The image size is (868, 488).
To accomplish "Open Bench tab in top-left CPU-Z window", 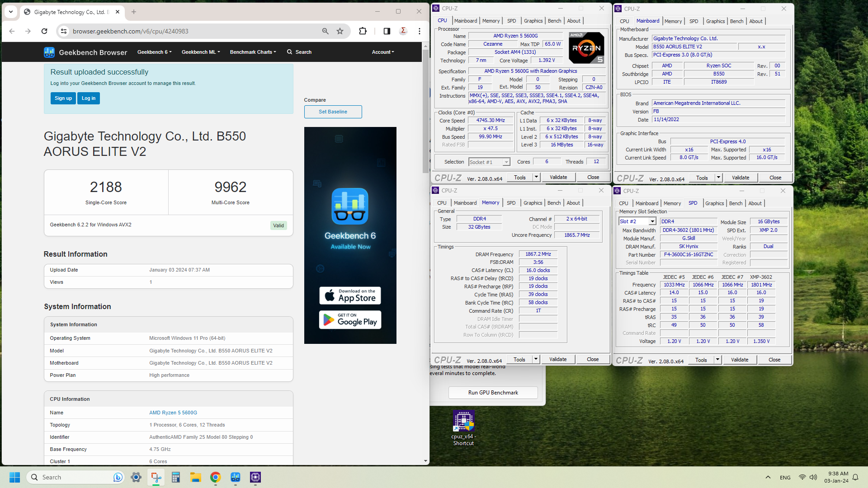I will [554, 21].
